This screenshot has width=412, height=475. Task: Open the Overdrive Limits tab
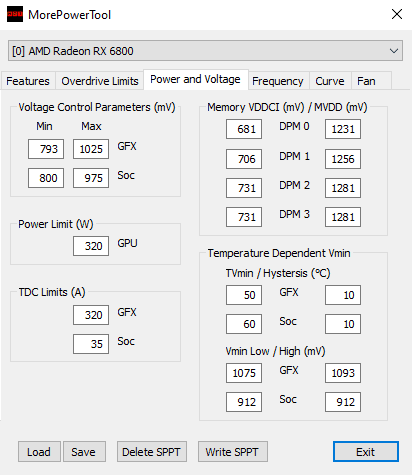pos(100,81)
